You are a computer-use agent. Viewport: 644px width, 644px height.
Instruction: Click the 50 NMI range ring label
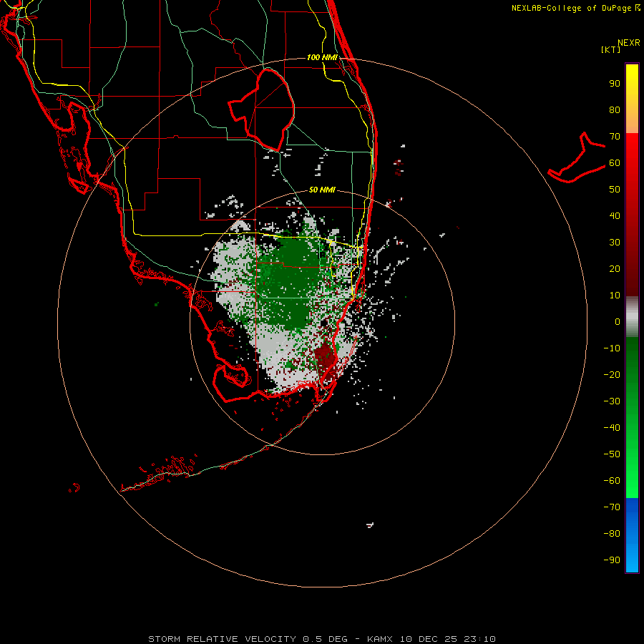[x=322, y=190]
